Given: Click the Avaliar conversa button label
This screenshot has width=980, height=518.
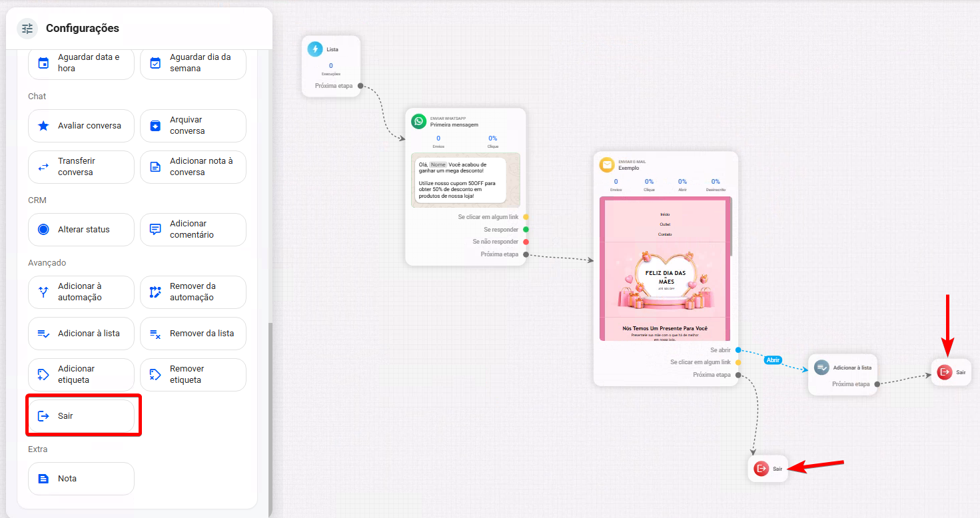Looking at the screenshot, I should tap(89, 126).
